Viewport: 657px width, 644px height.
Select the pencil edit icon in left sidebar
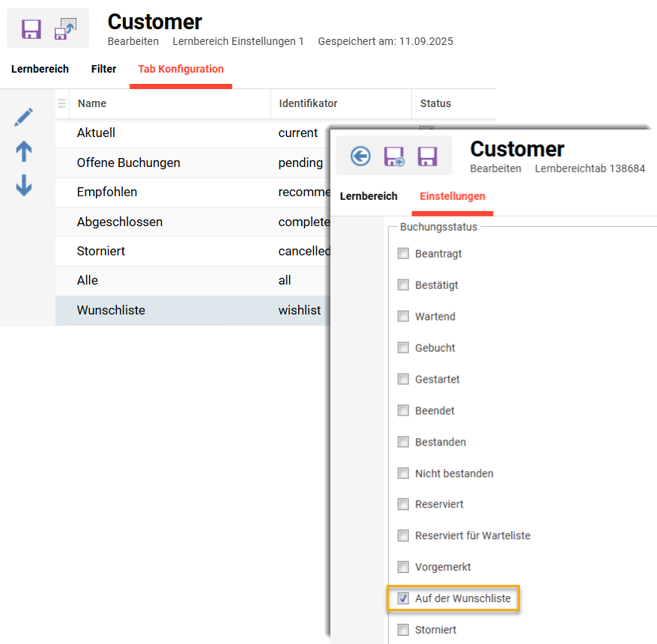22,117
